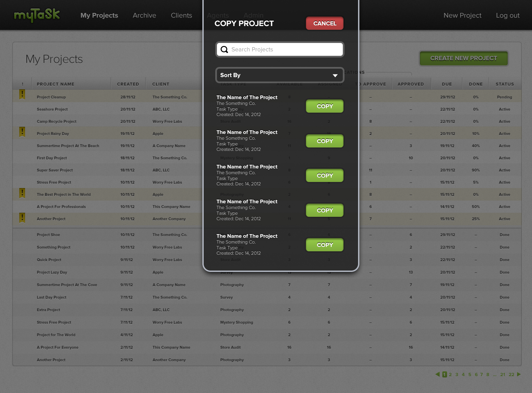Switch to the Archive section
This screenshot has height=393, width=532.
(x=144, y=16)
